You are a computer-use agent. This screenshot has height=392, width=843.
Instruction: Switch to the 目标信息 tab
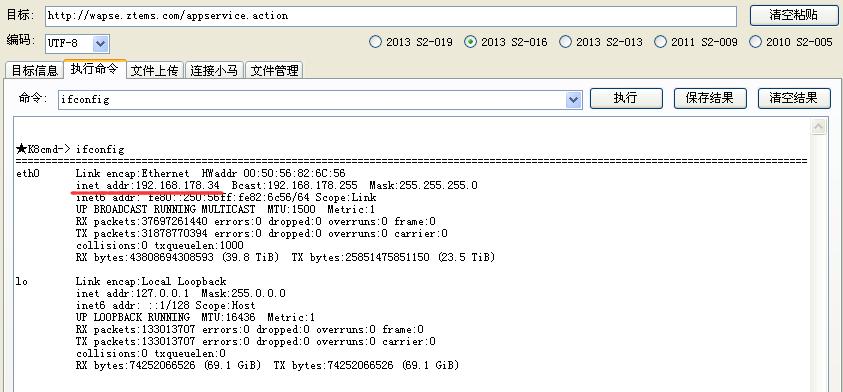coord(34,70)
